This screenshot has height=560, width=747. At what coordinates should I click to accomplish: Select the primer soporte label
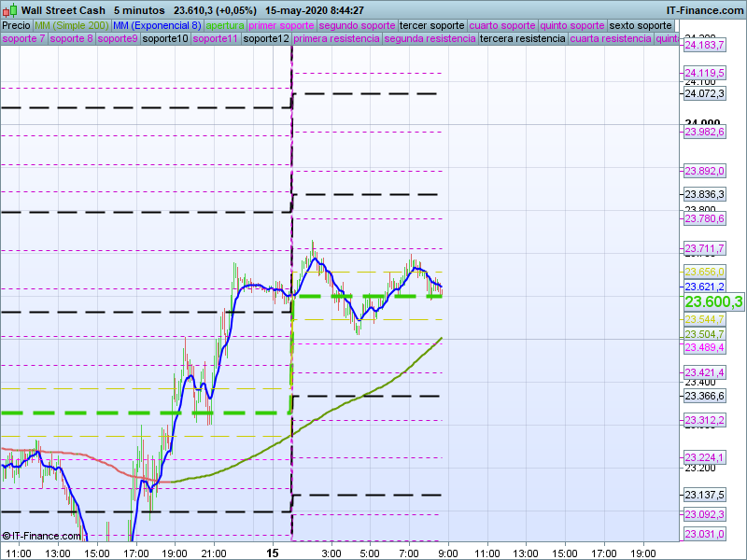[x=282, y=25]
